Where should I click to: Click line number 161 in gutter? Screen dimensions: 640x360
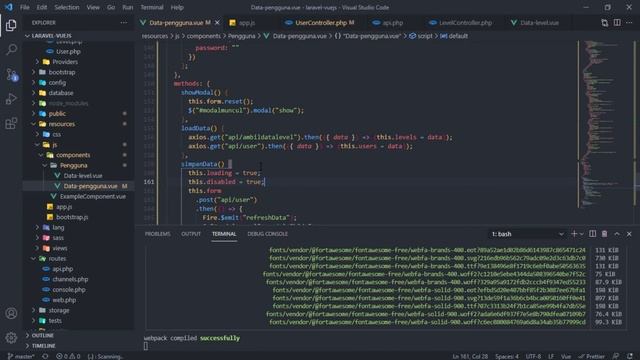tap(149, 182)
